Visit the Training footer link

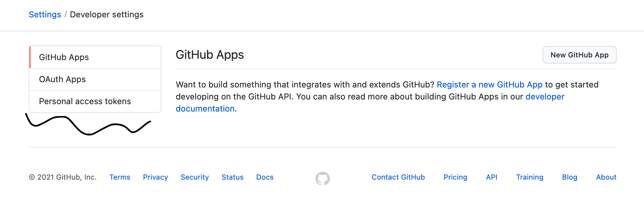pos(529,177)
